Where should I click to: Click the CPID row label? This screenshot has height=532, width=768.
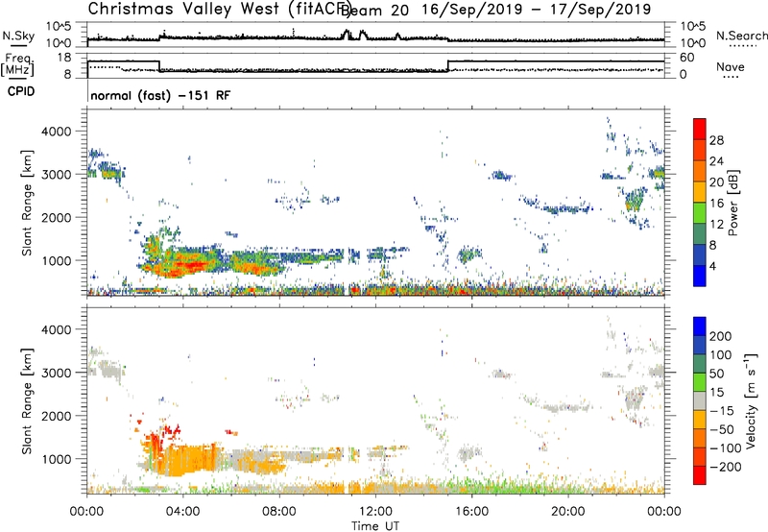[21, 91]
